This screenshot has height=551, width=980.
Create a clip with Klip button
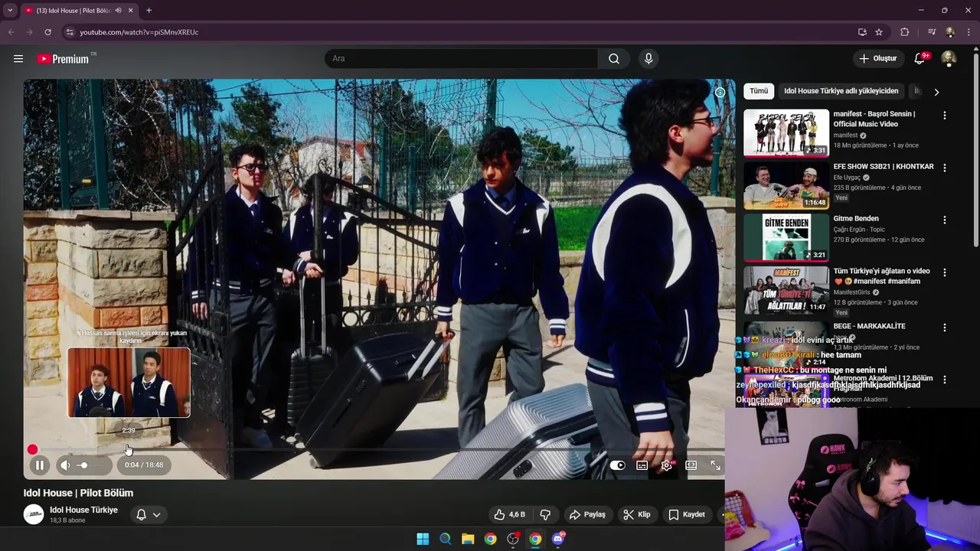(x=637, y=514)
